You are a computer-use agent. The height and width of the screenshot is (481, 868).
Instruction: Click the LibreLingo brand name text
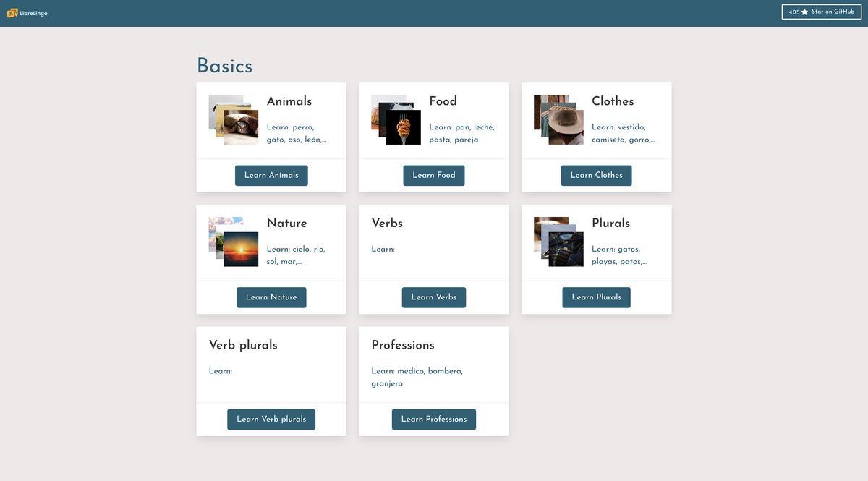[x=33, y=14]
